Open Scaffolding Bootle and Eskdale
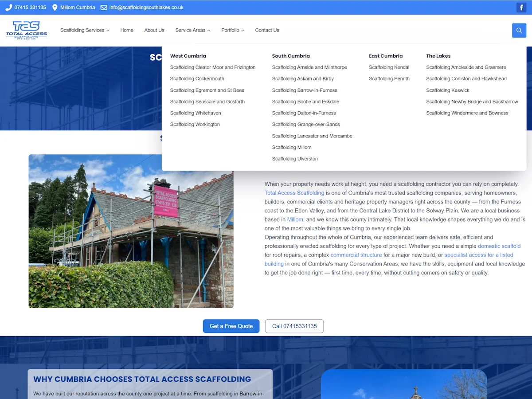 pyautogui.click(x=305, y=102)
